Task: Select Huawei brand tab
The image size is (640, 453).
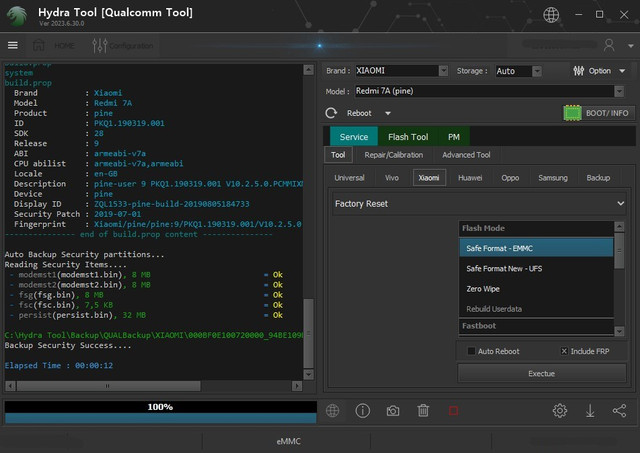Action: point(470,178)
